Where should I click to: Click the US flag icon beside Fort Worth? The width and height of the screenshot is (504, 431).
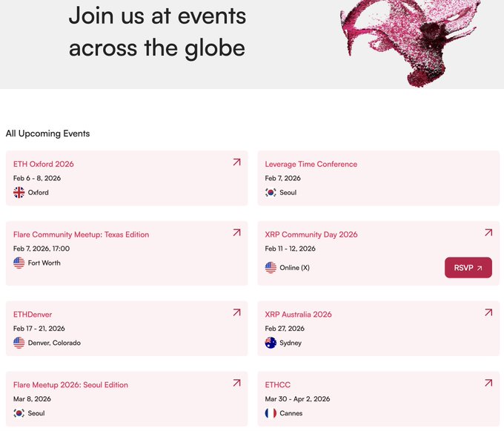[x=19, y=263]
